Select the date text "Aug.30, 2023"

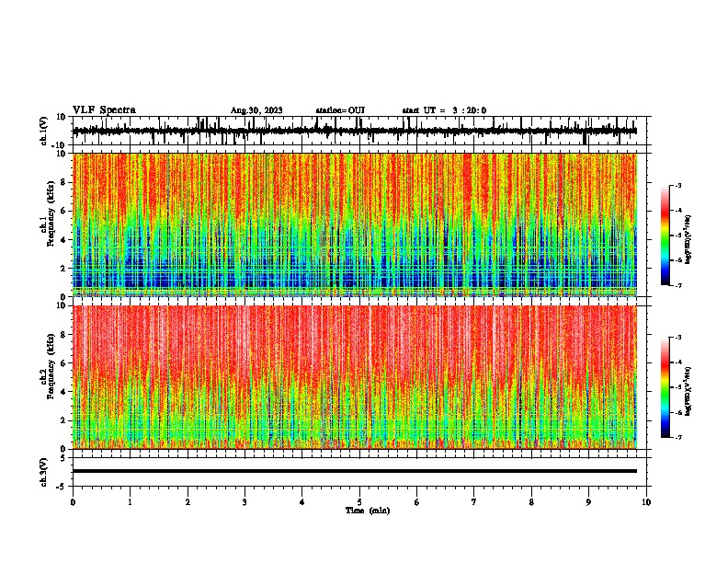[256, 110]
